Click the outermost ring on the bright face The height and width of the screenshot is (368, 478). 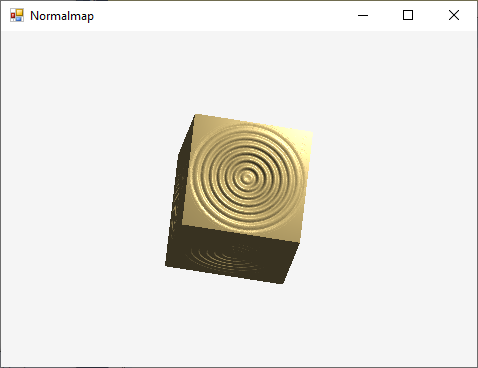[x=247, y=127]
